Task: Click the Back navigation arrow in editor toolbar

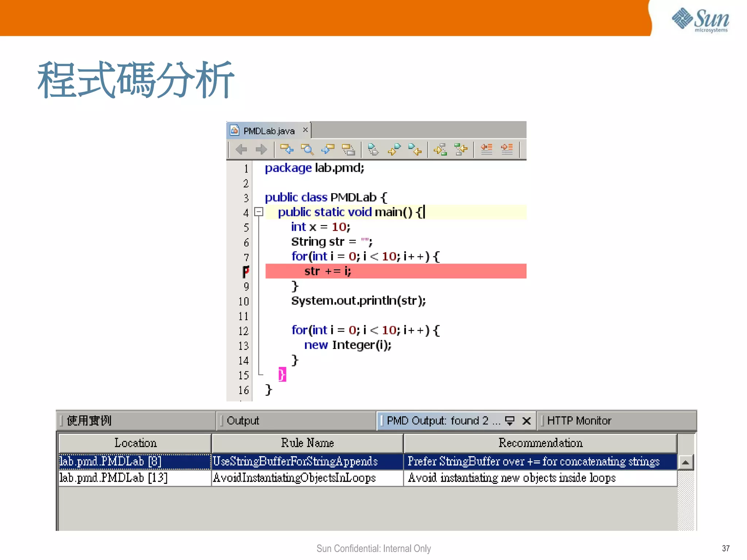Action: click(241, 149)
